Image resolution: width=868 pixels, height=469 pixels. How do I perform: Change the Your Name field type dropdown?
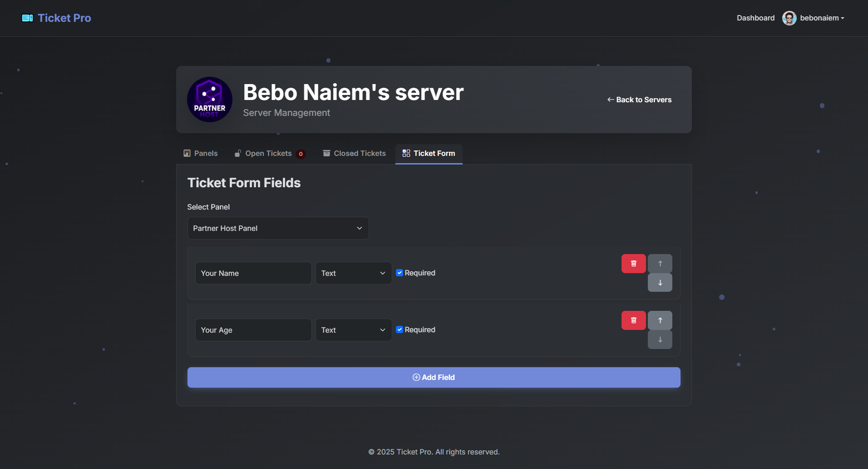353,273
